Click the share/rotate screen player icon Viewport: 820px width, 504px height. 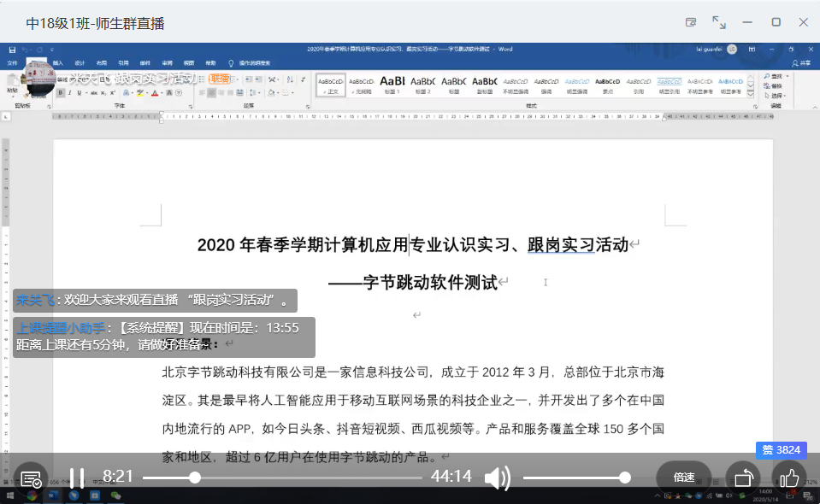click(x=744, y=478)
